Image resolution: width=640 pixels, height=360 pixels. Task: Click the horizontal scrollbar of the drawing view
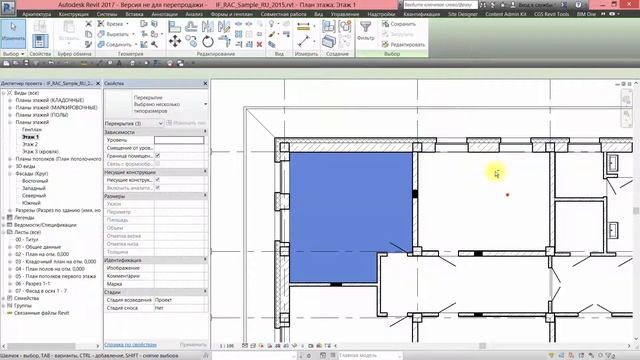482,346
